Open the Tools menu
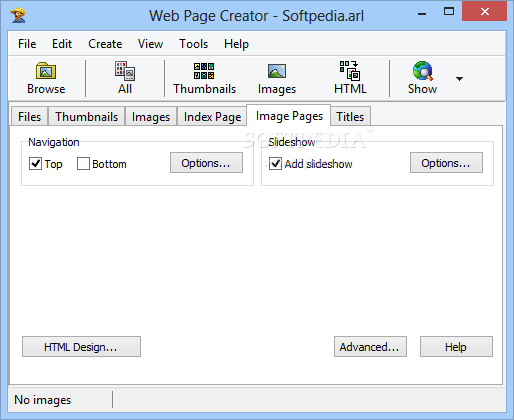 pos(193,44)
